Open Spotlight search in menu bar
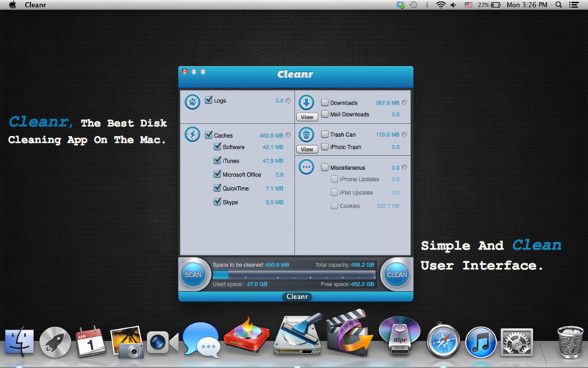The width and height of the screenshot is (588, 368). click(559, 5)
